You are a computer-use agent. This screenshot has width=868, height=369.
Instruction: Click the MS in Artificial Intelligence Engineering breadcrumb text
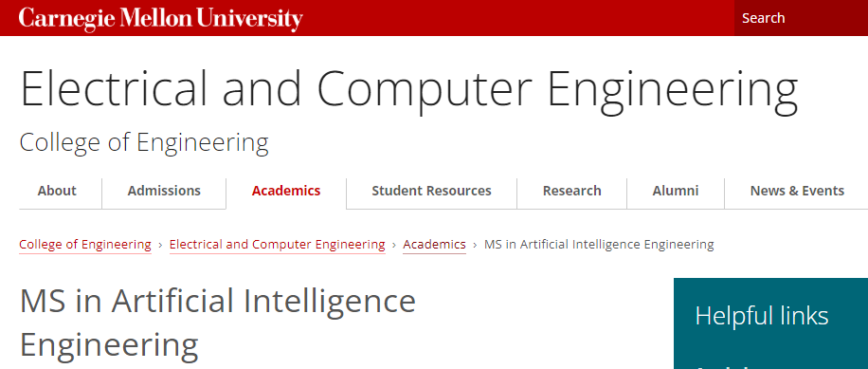coord(599,245)
